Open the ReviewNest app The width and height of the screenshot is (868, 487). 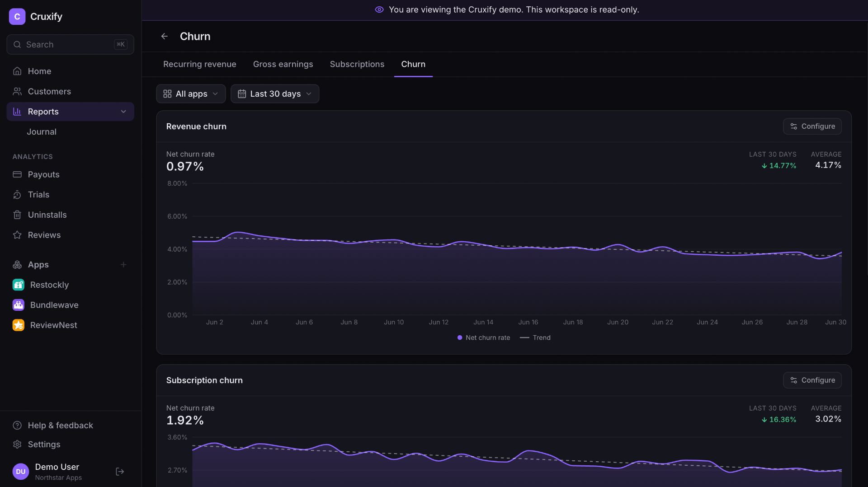tap(70, 325)
